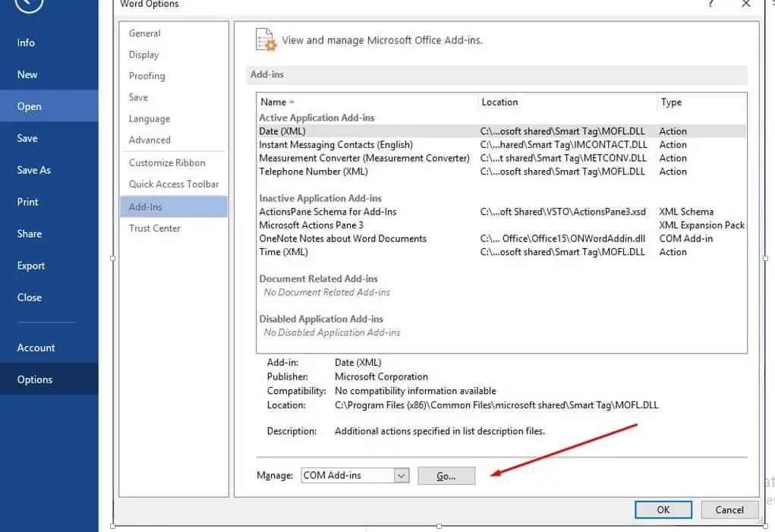The image size is (775, 532).
Task: Click the XML Schema type cell
Action: 686,212
